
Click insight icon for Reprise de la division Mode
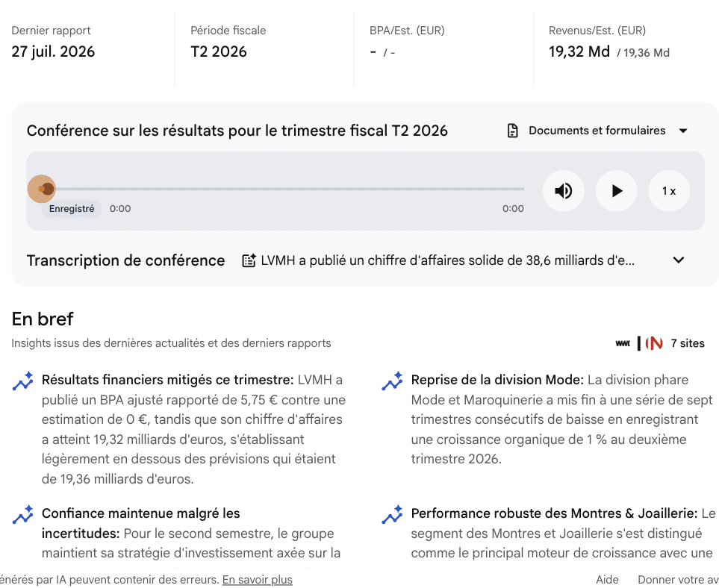point(392,381)
